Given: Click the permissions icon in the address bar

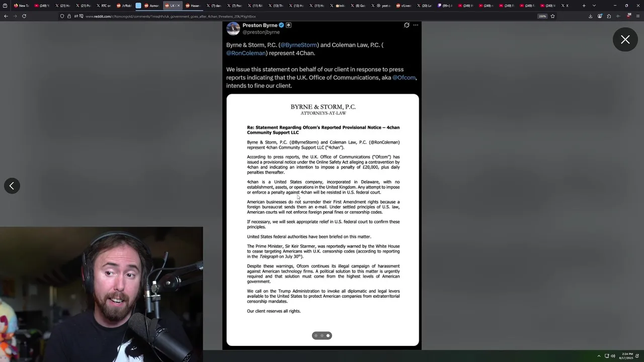Looking at the screenshot, I should 76,16.
